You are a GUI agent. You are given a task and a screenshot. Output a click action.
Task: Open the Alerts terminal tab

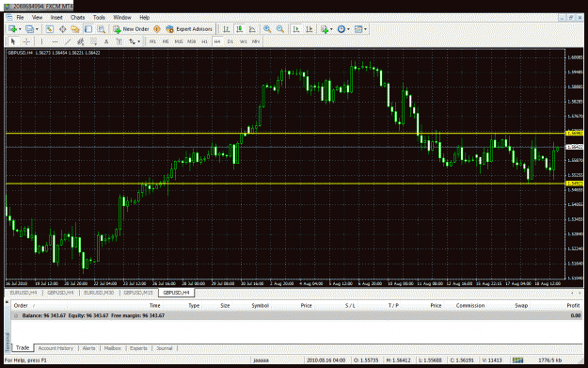coord(88,348)
